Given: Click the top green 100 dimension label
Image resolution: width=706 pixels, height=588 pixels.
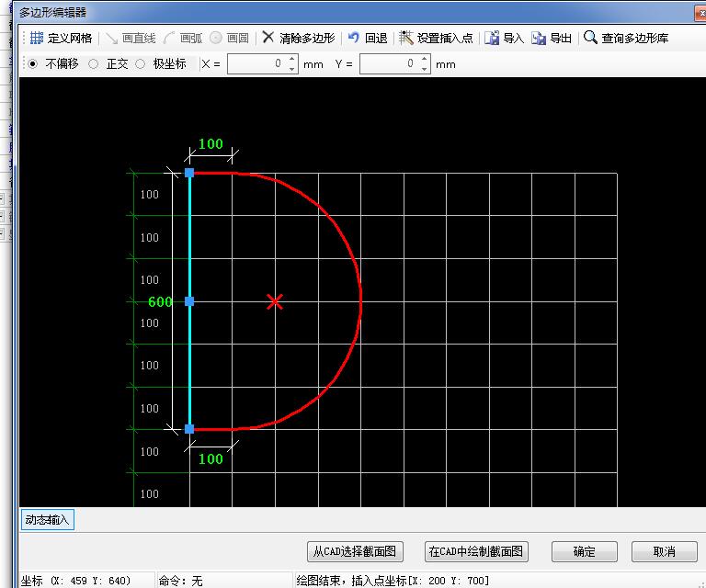Looking at the screenshot, I should [x=211, y=144].
